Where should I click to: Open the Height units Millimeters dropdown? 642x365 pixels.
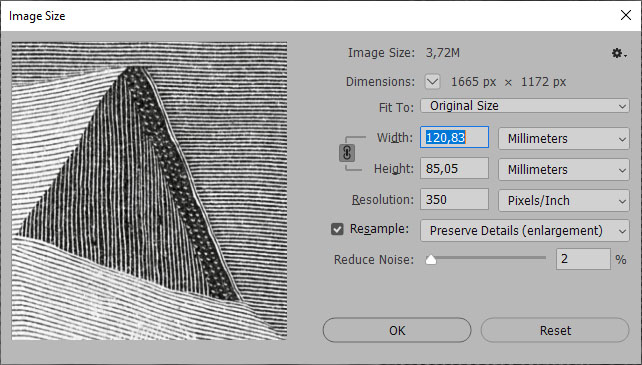(x=564, y=170)
